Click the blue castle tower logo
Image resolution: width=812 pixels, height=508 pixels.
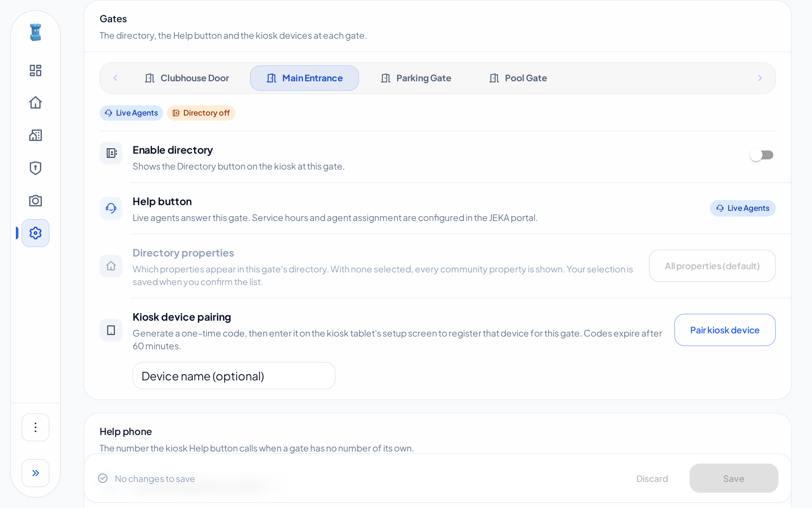(x=36, y=32)
